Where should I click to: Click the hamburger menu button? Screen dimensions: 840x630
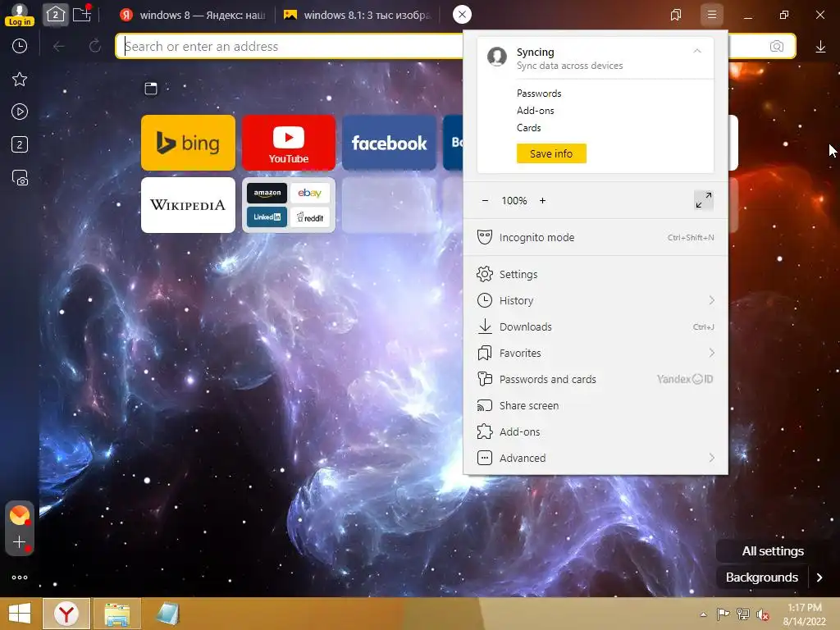pyautogui.click(x=711, y=15)
